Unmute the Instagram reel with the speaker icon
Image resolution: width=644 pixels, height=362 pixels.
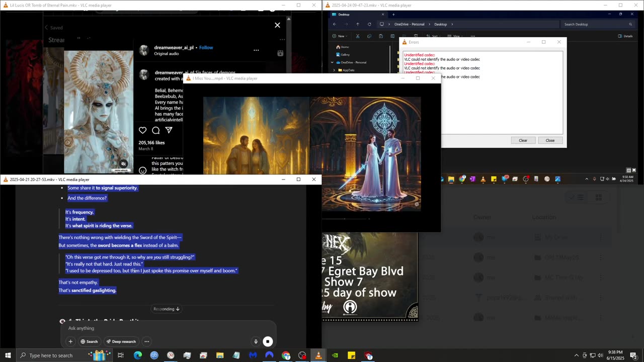coord(124,164)
